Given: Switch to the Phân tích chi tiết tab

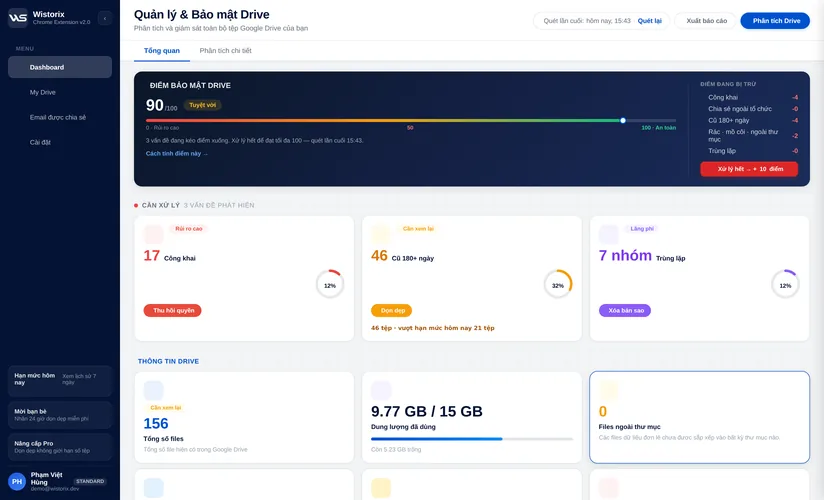Looking at the screenshot, I should [x=225, y=51].
